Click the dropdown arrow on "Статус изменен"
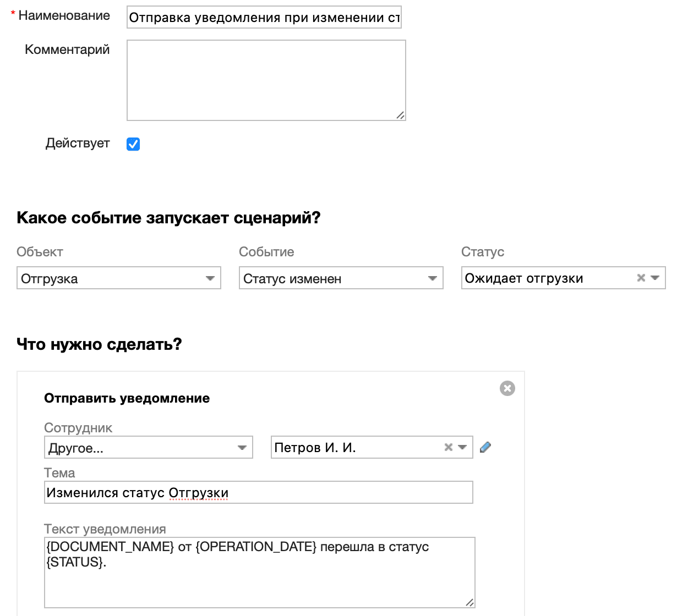 [432, 278]
